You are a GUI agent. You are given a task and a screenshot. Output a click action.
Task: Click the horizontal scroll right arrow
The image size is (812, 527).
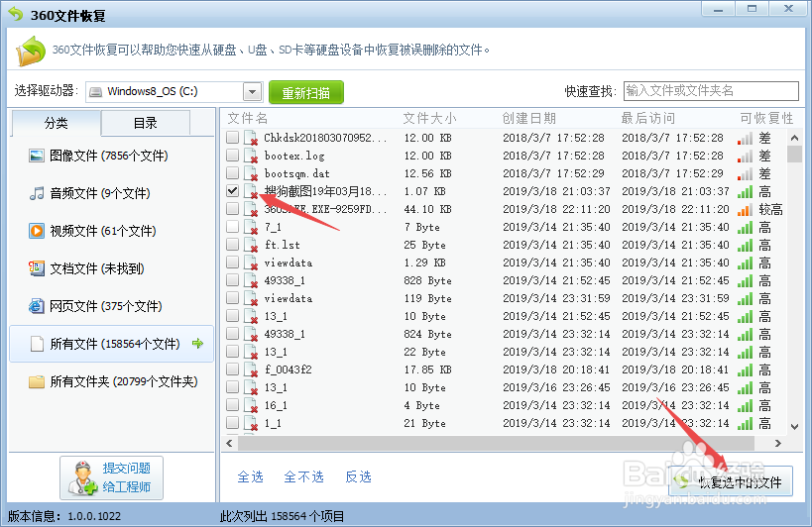pos(778,443)
